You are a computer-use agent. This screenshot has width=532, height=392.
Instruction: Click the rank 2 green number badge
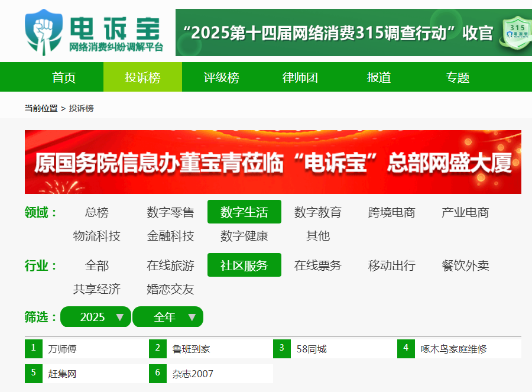click(158, 349)
